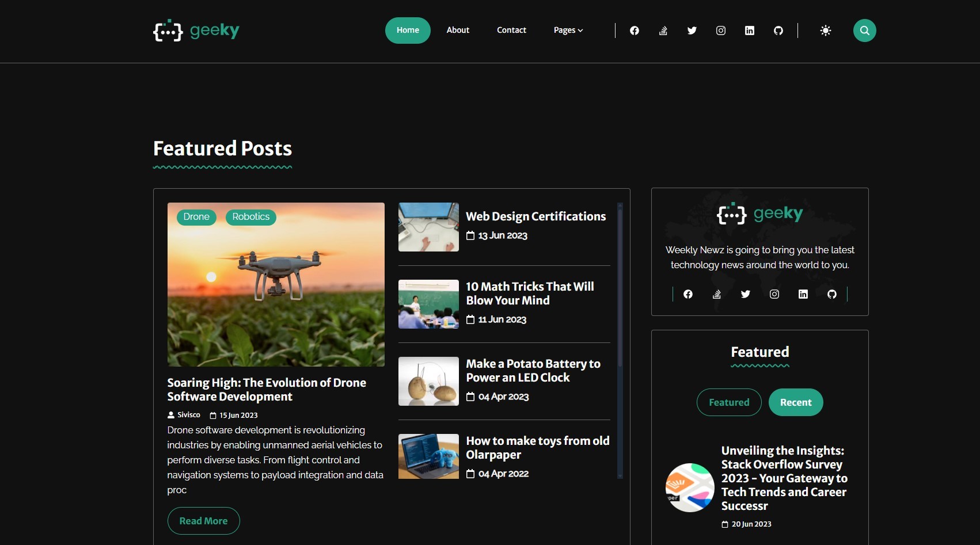Open Twitter profile from header
The width and height of the screenshot is (980, 545).
tap(692, 31)
